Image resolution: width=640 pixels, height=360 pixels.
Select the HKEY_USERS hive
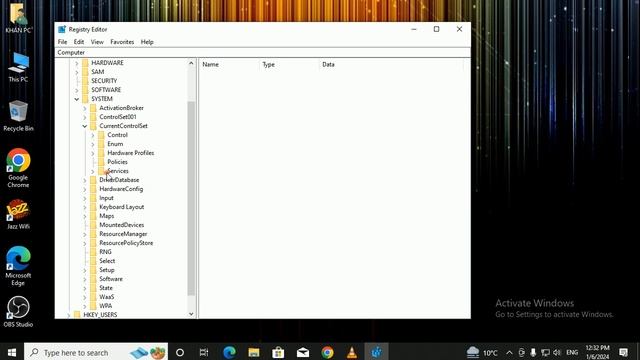(100, 315)
